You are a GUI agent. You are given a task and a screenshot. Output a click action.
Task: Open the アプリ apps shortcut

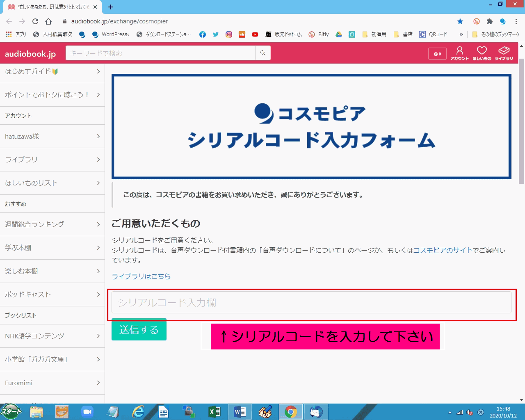pos(16,34)
